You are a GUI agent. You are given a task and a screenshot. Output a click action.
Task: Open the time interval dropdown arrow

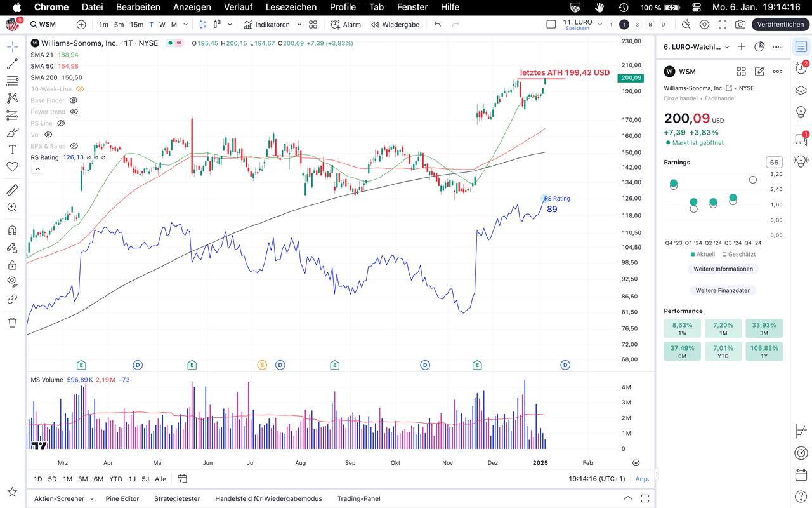(x=185, y=25)
